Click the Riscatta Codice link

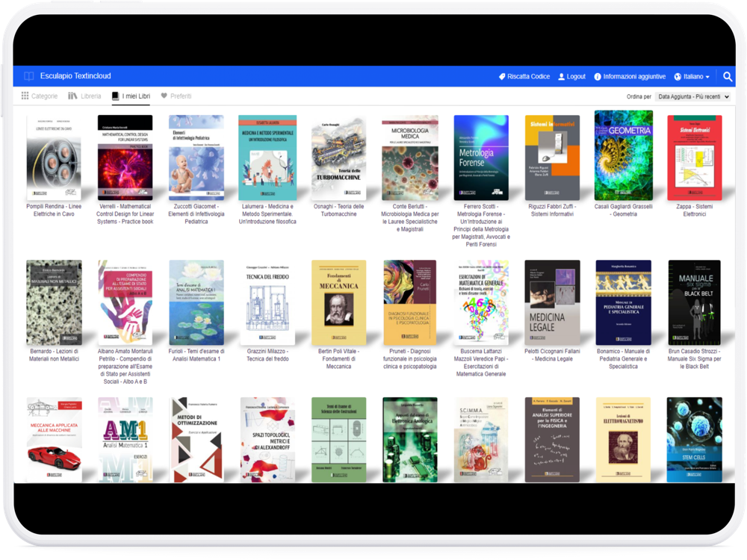click(x=524, y=77)
